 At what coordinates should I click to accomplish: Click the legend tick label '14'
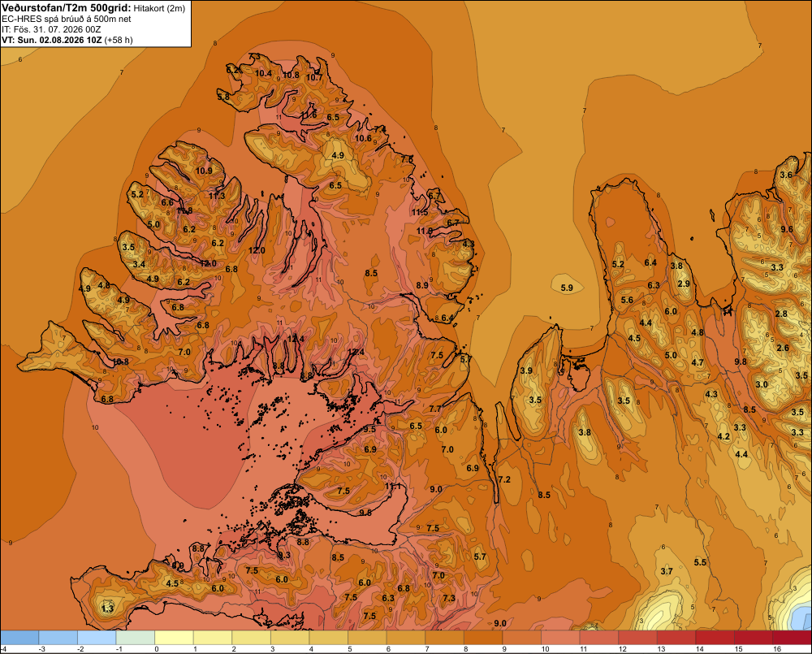tap(700, 649)
